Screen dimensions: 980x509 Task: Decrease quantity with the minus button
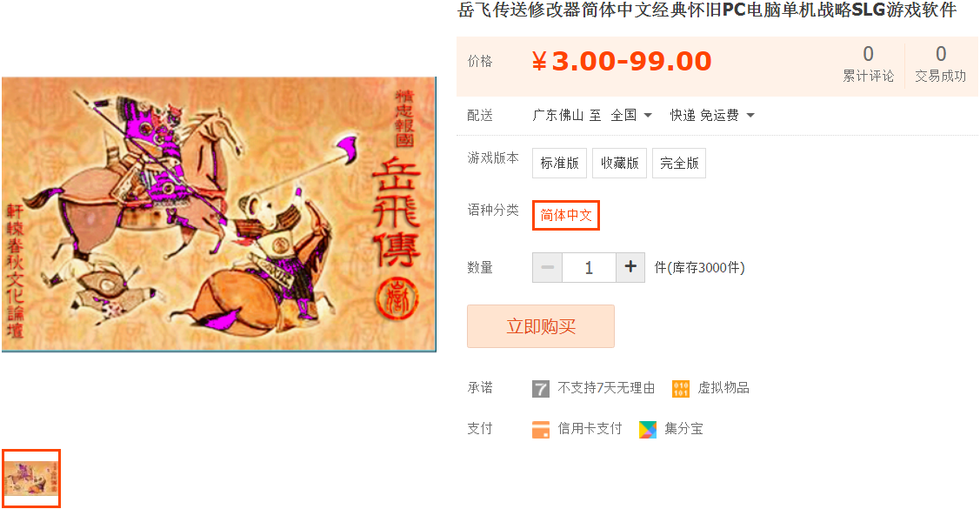click(548, 268)
